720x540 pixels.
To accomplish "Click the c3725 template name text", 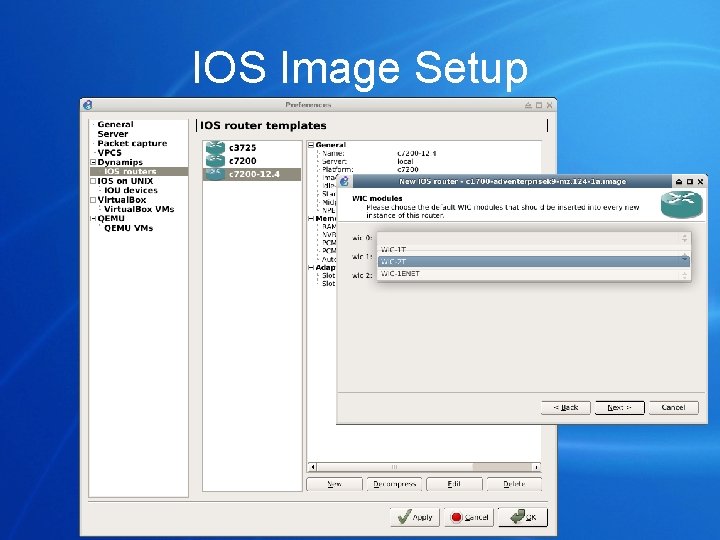I will [242, 148].
